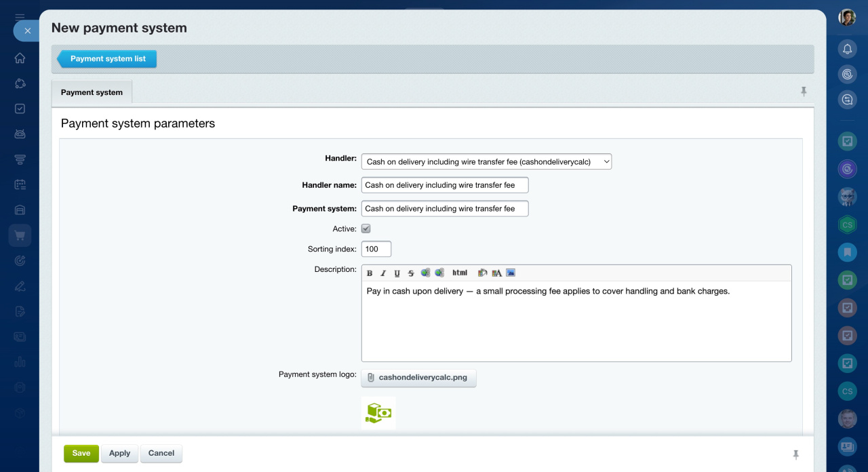This screenshot has width=868, height=472.
Task: Go to home icon in left sidebar
Action: coord(20,58)
